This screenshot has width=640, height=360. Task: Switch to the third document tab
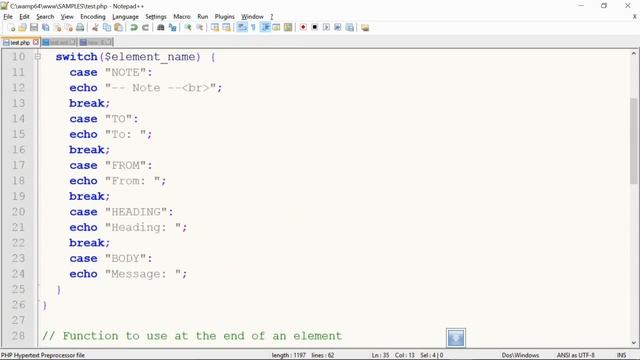tap(96, 42)
